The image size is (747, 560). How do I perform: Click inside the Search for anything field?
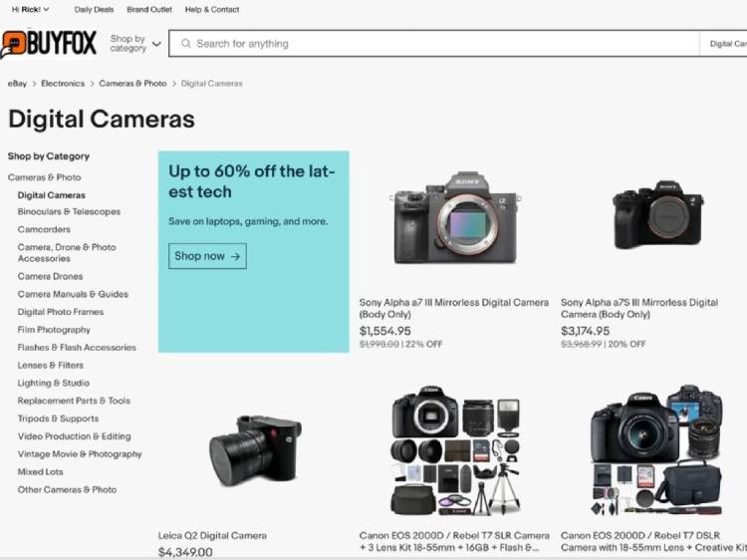coord(433,44)
